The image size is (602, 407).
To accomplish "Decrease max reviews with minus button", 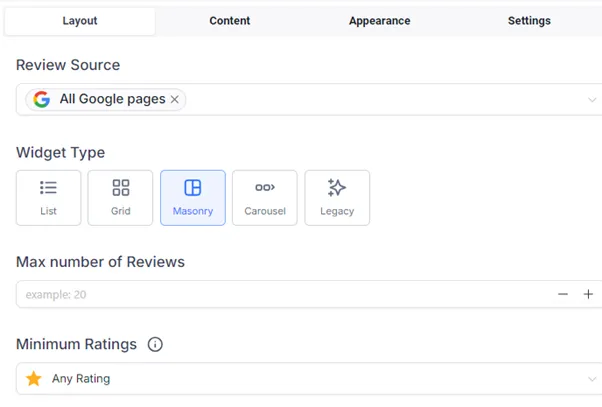I will point(563,294).
